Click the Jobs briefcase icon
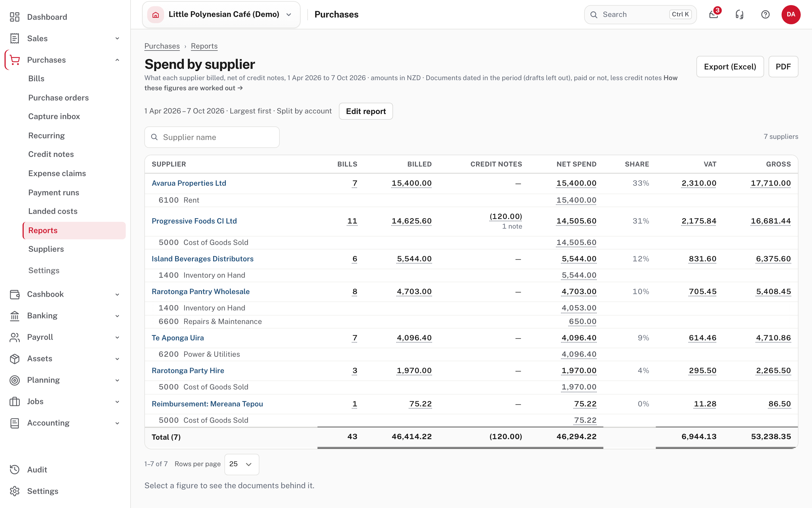 [x=14, y=402]
